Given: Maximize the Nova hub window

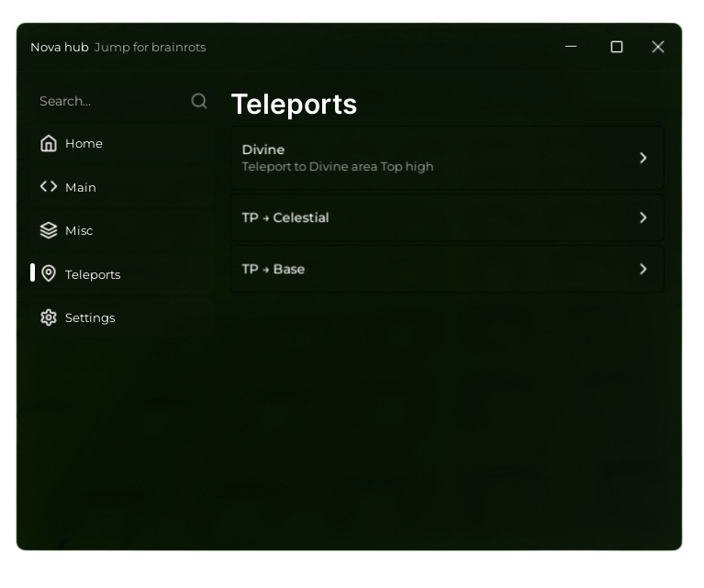Looking at the screenshot, I should click(x=617, y=47).
